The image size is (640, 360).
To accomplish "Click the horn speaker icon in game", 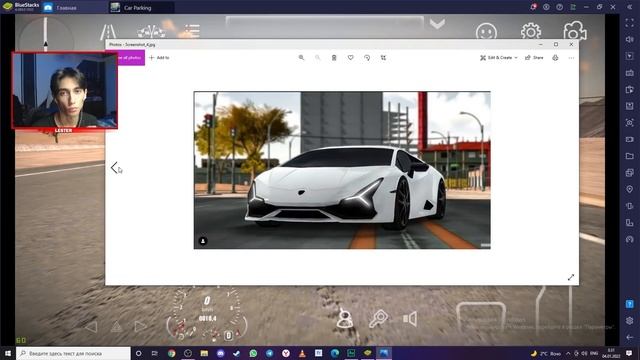I will point(410,319).
